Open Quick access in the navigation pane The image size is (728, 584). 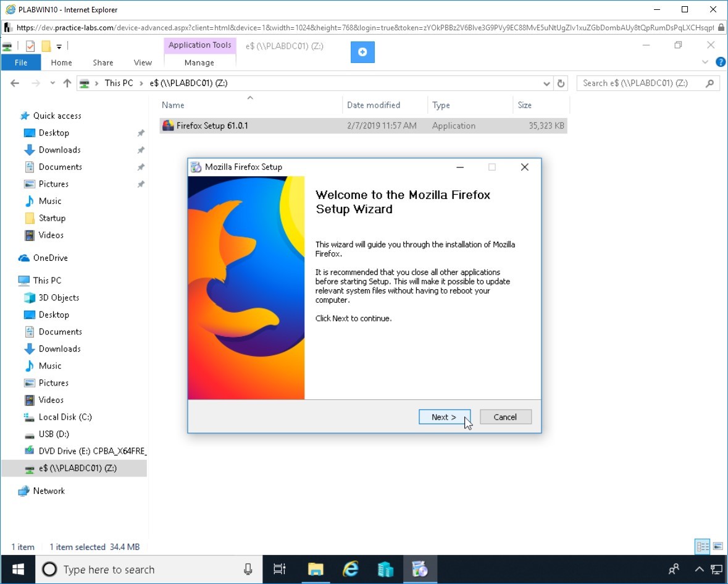(57, 116)
